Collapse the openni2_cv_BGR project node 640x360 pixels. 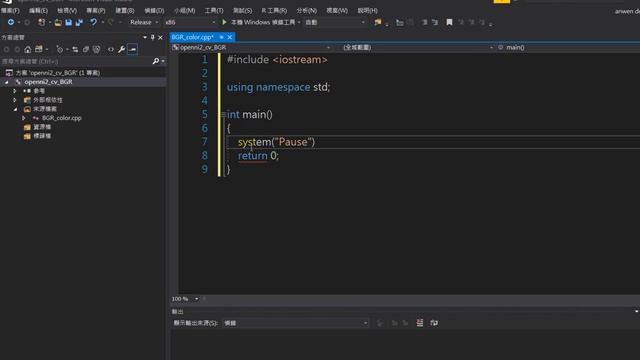[x=7, y=82]
